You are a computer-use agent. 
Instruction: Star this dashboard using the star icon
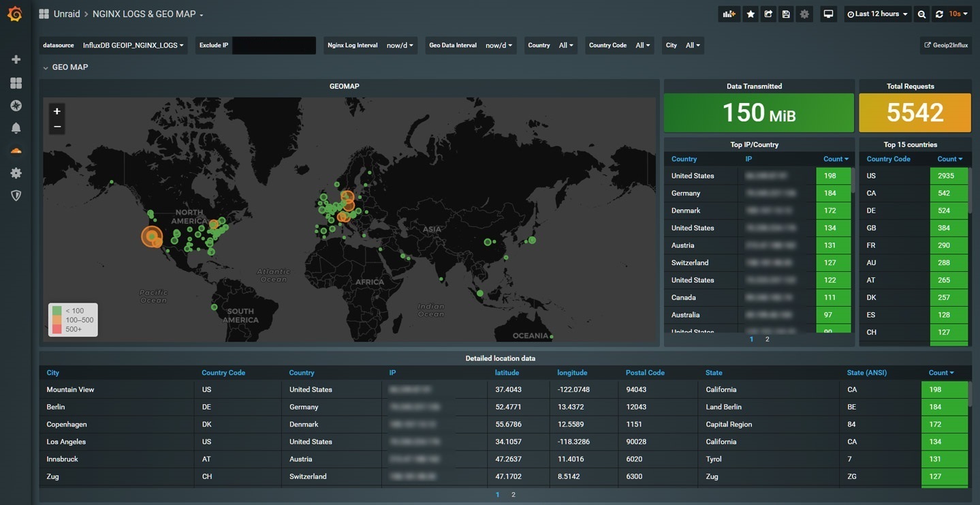[750, 12]
